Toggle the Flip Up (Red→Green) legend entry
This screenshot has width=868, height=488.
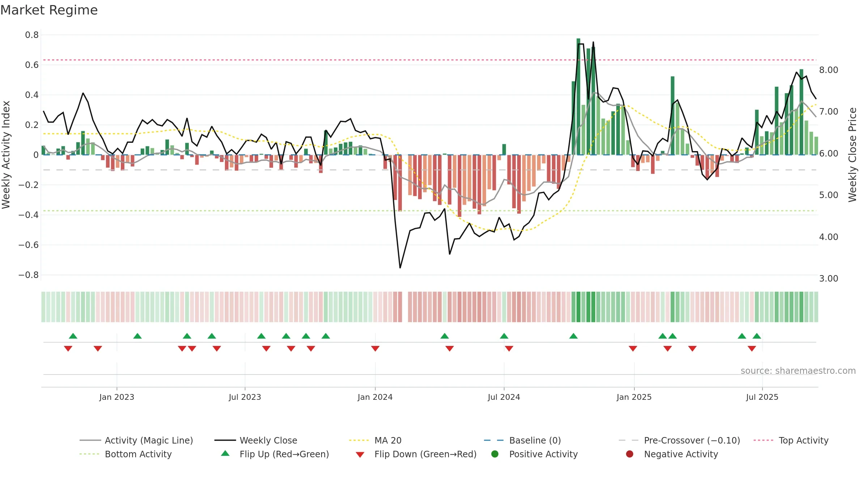(x=275, y=454)
